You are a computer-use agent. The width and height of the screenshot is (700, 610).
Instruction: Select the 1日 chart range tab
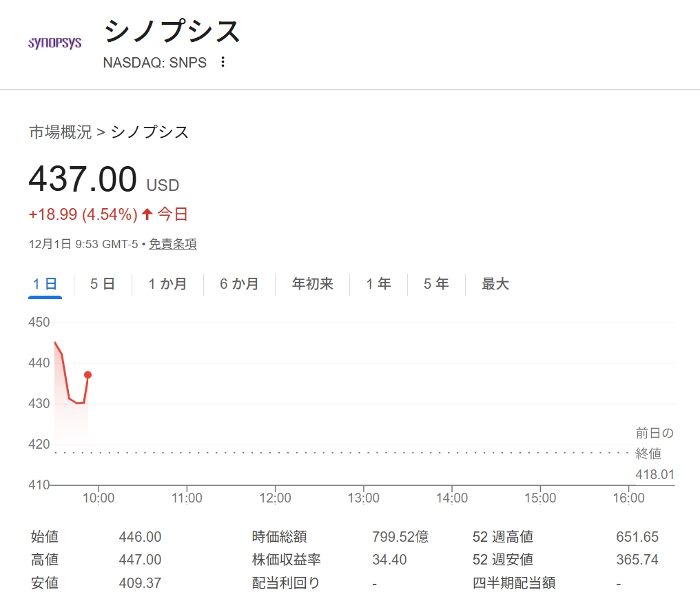(45, 283)
